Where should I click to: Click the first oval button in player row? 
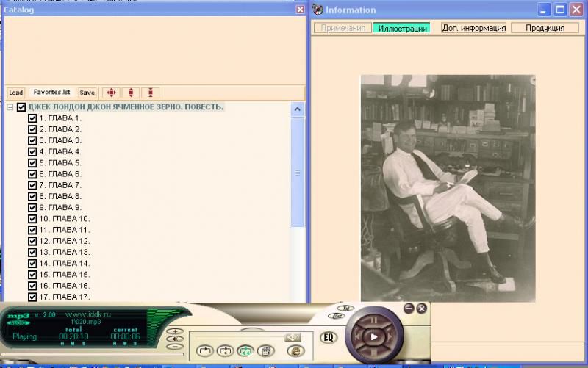tap(205, 351)
